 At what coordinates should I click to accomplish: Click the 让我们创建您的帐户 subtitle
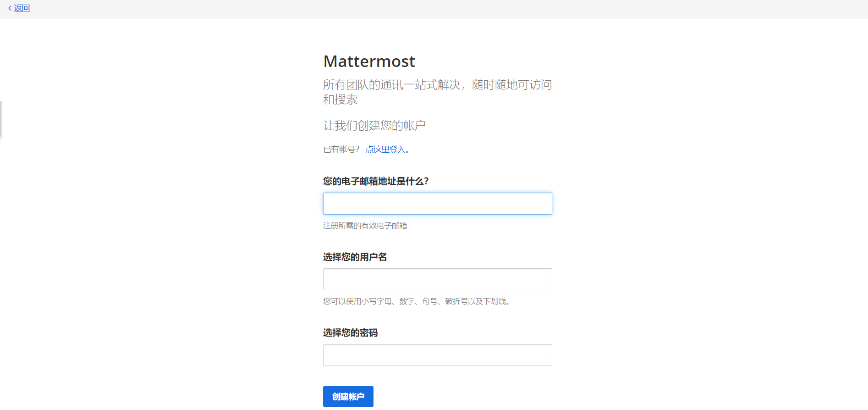tap(374, 126)
